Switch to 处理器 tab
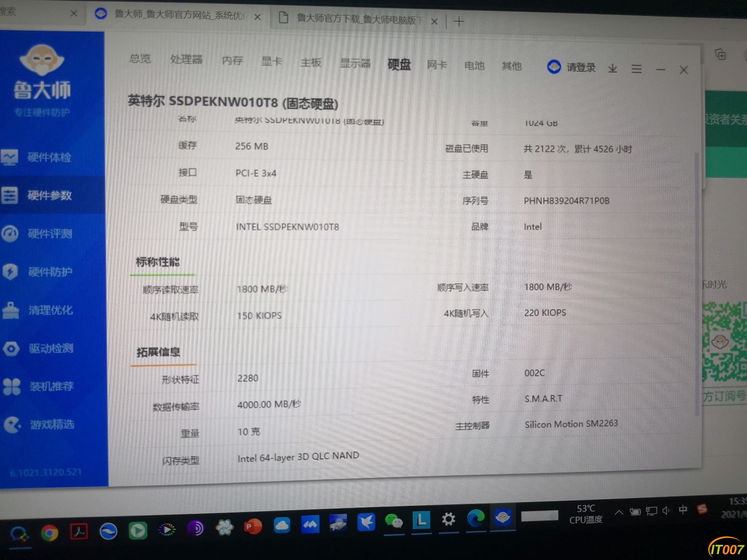 pos(186,59)
